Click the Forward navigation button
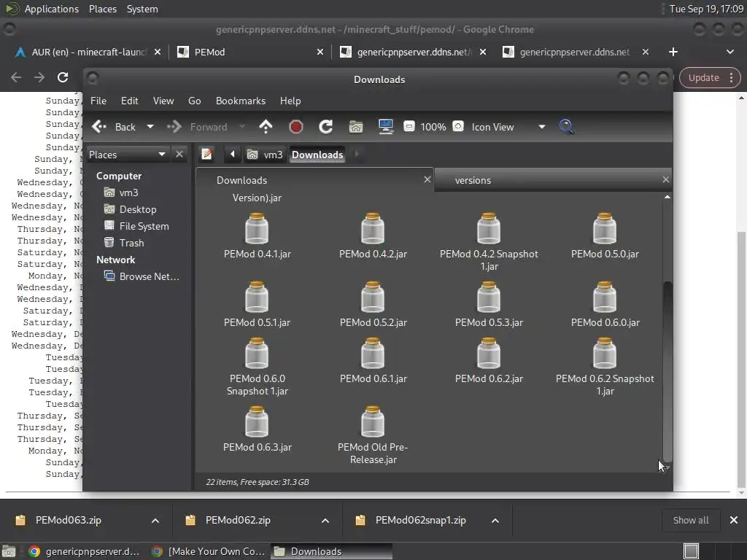Image resolution: width=747 pixels, height=560 pixels. pos(197,127)
